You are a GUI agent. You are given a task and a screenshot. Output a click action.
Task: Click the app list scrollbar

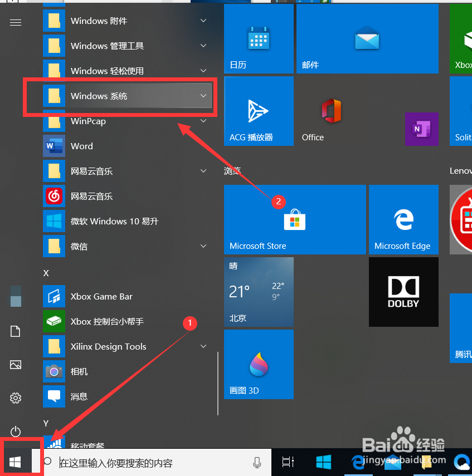tap(218, 384)
